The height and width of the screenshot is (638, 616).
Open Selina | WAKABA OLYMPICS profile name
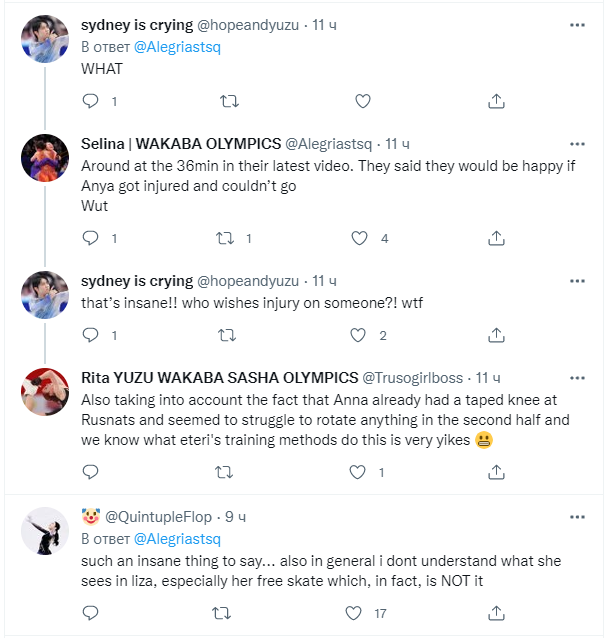[181, 144]
